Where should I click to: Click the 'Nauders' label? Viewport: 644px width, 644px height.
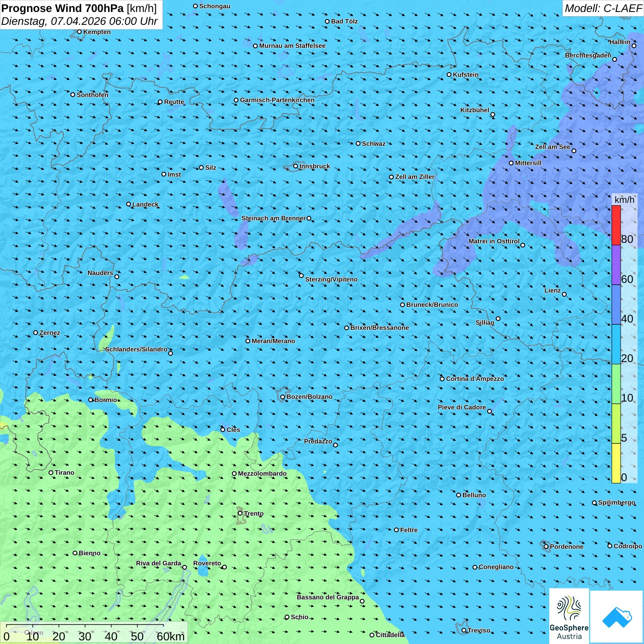click(x=100, y=273)
